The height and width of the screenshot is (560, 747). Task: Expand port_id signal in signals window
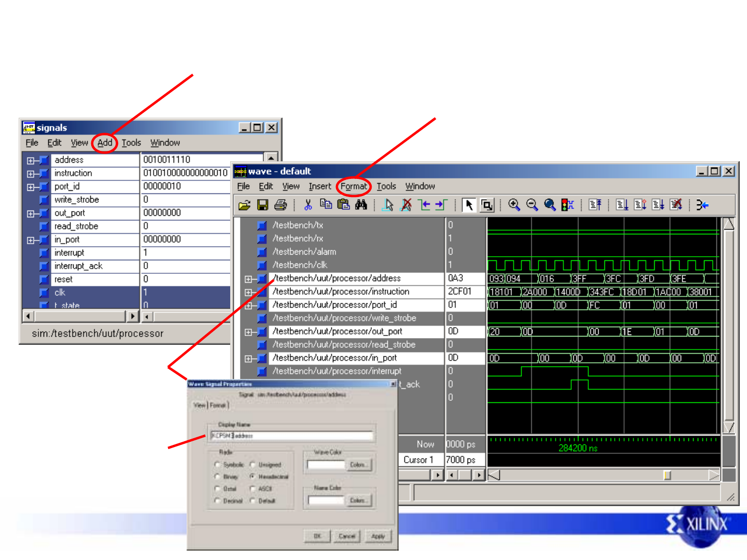tap(31, 187)
